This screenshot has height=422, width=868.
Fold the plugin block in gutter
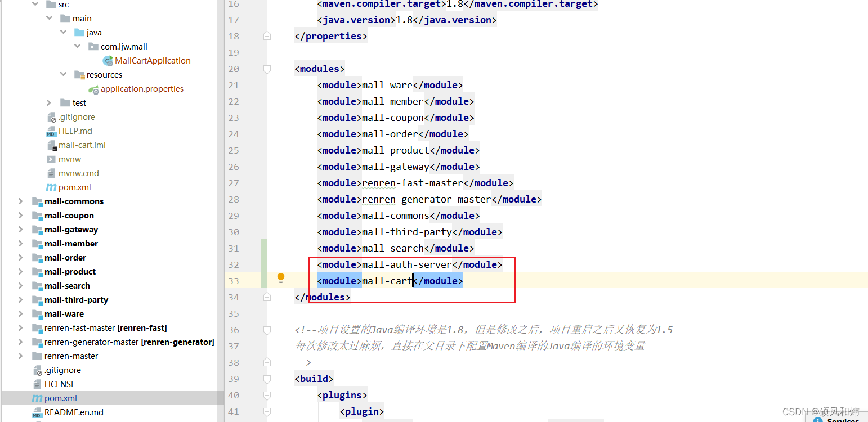[267, 411]
